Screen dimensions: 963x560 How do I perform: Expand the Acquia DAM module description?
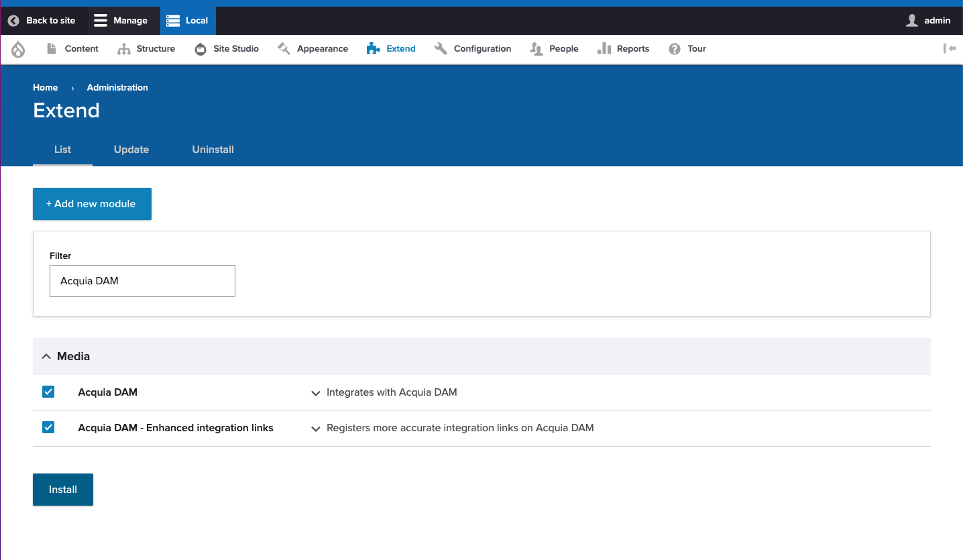[315, 393]
